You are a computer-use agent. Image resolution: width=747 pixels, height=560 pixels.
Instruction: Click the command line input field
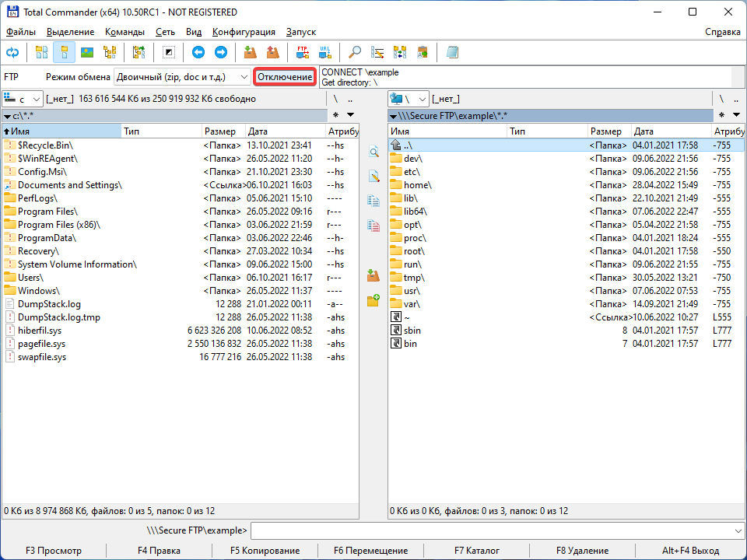[490, 530]
